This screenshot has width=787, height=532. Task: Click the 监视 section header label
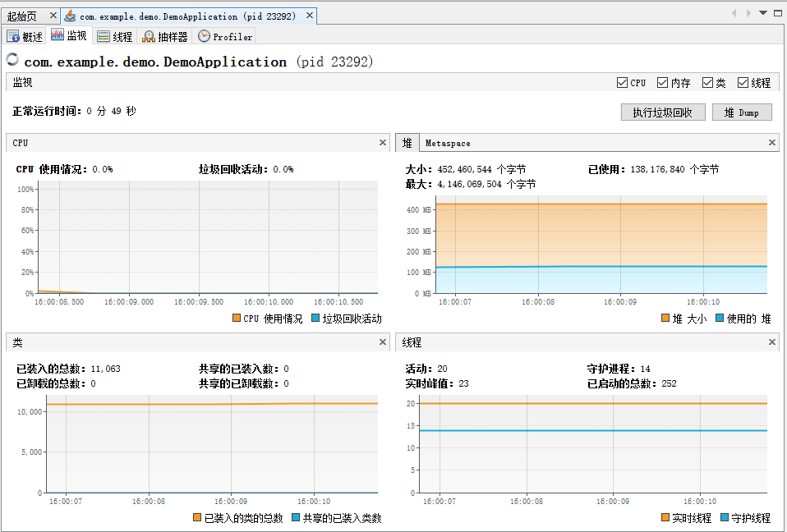(x=22, y=83)
